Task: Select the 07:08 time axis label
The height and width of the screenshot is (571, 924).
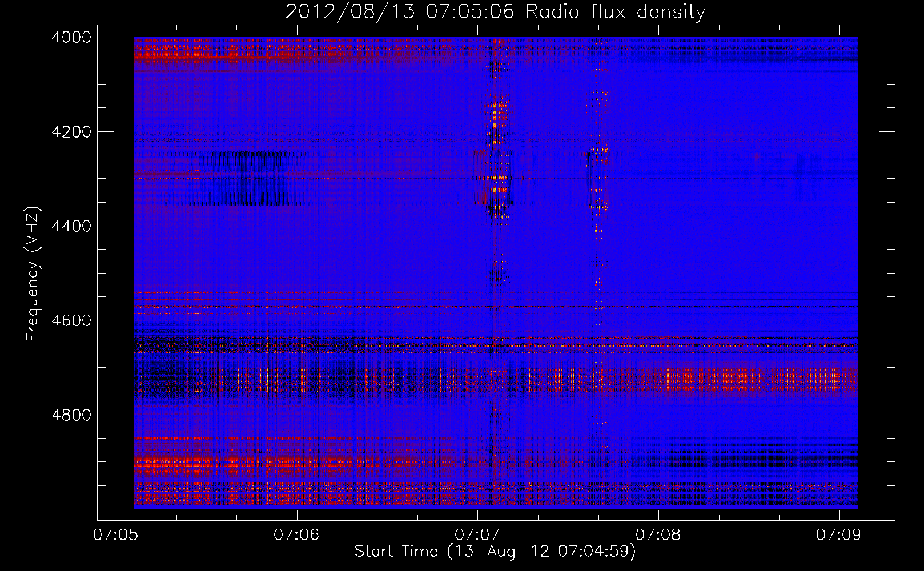Action: point(658,535)
